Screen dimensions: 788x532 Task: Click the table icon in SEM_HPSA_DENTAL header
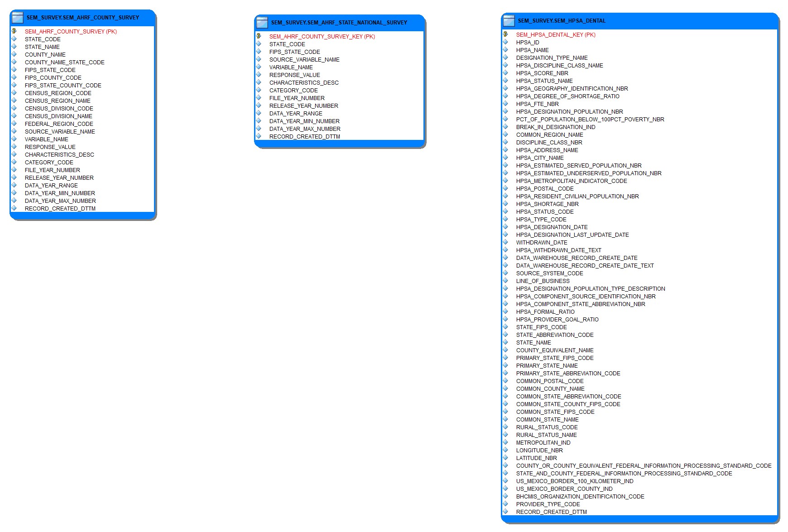point(508,20)
